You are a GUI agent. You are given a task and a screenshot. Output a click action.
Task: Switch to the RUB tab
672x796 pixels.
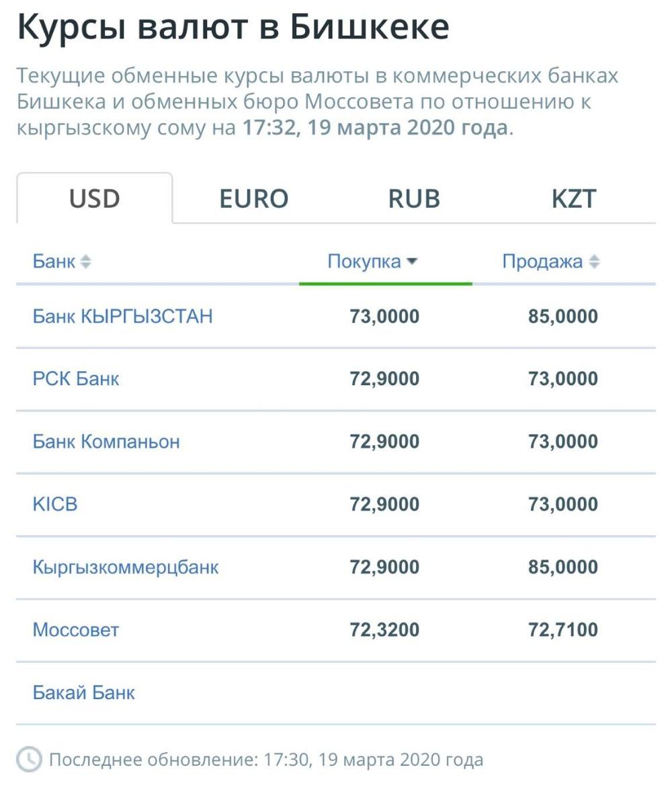click(414, 198)
